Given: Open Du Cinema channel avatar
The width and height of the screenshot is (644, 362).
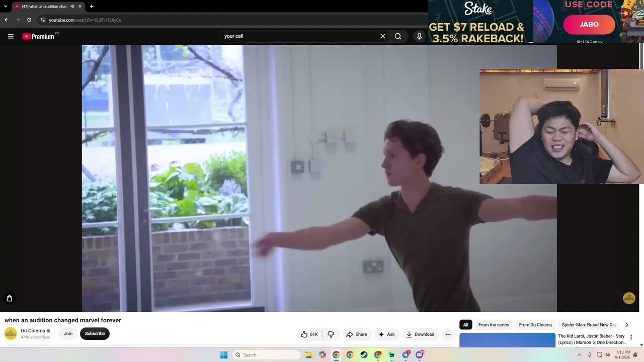Looking at the screenshot, I should pyautogui.click(x=11, y=333).
